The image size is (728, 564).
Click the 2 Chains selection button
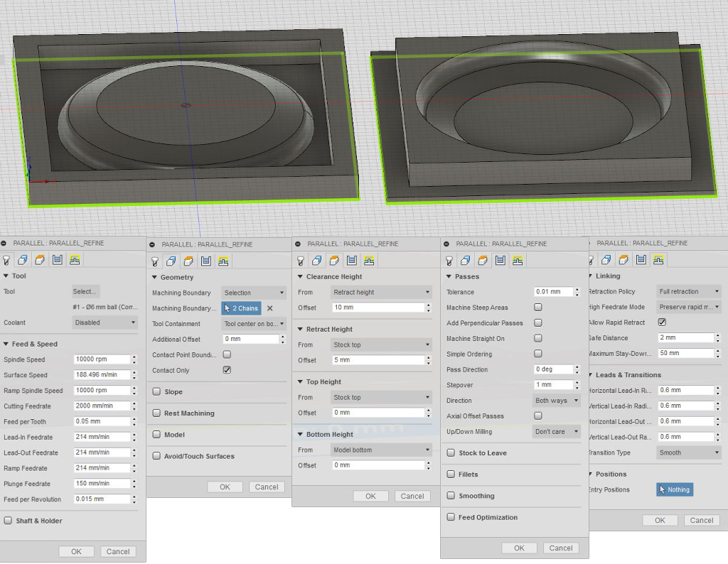tap(242, 308)
